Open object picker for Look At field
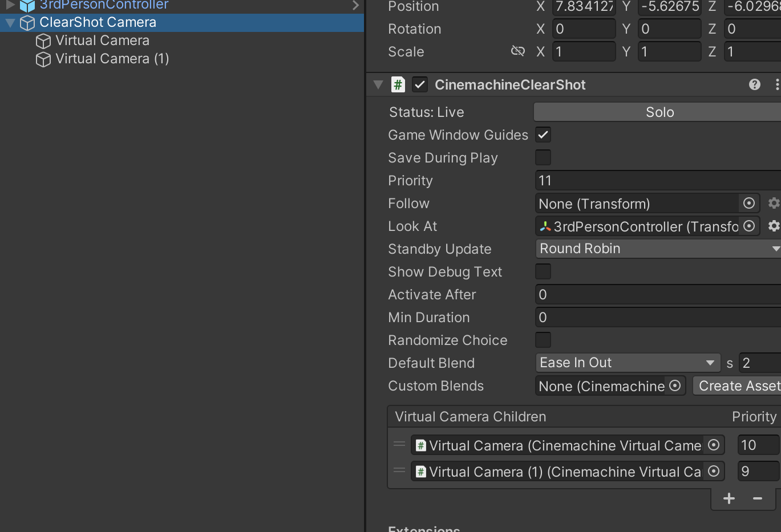781x532 pixels. [x=749, y=226]
